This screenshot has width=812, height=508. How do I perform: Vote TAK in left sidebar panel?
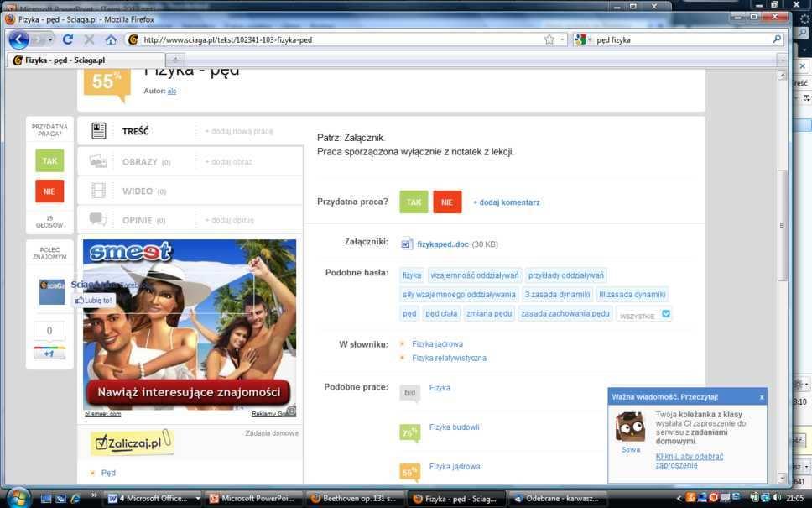(x=49, y=160)
